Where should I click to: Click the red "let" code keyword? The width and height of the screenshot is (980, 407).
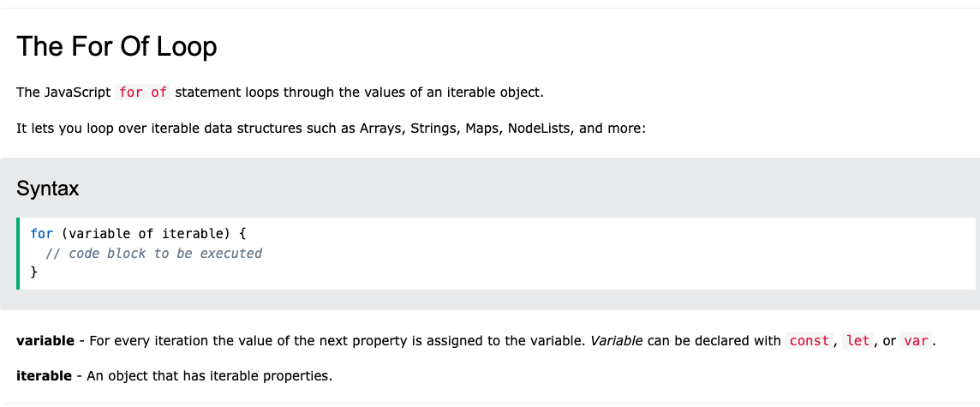858,341
